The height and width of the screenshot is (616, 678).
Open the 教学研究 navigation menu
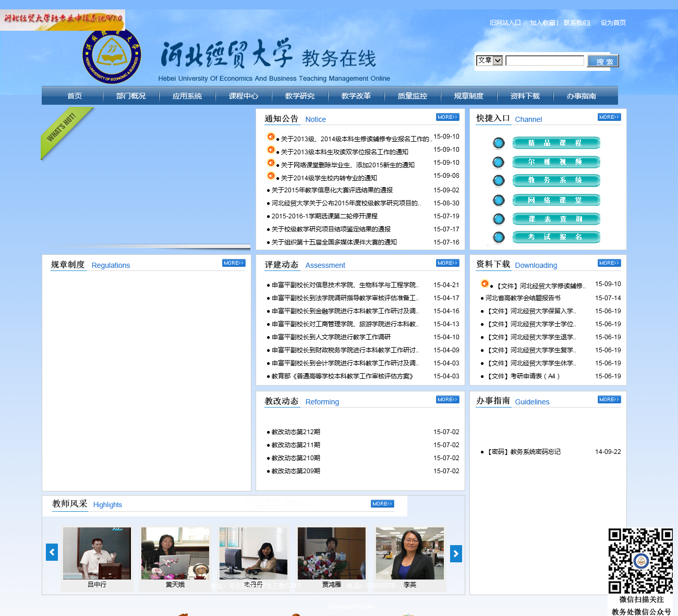pos(300,96)
